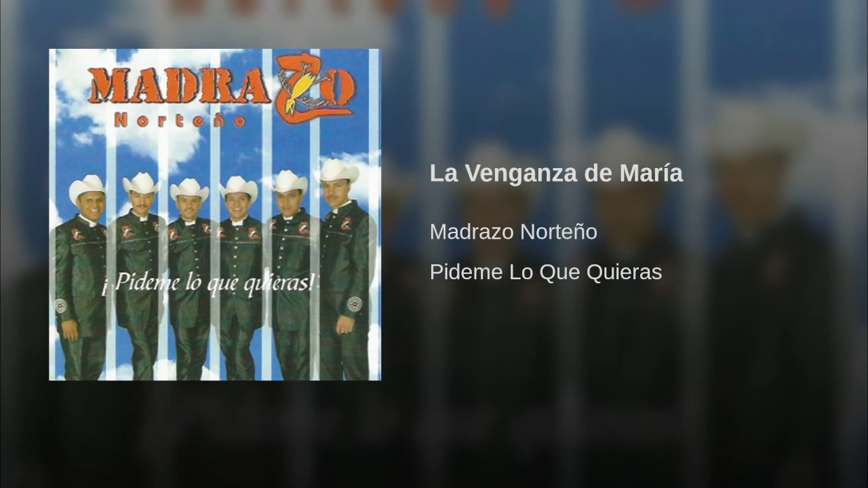
Task: Open the artist name Madrazo Norteño
Action: (513, 232)
